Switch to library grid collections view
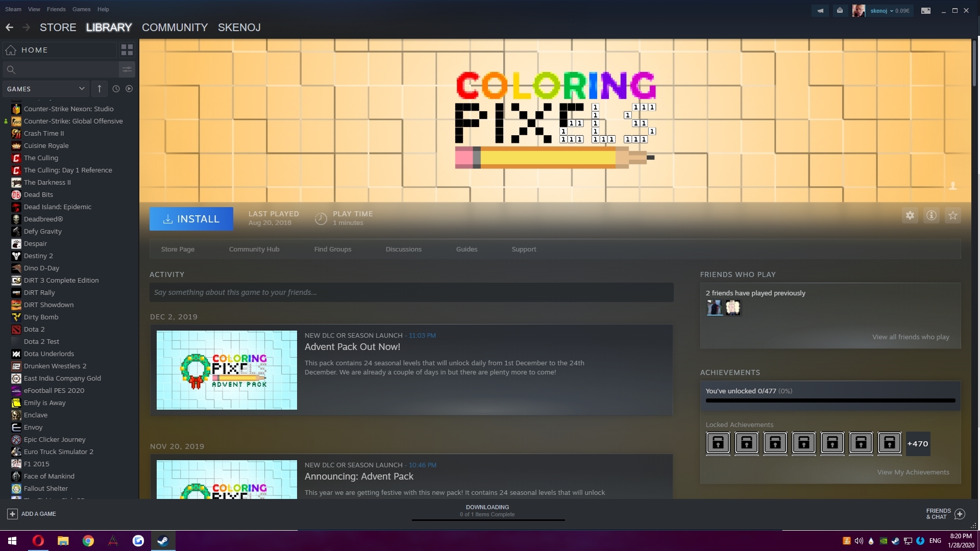The height and width of the screenshot is (551, 980). 127,50
